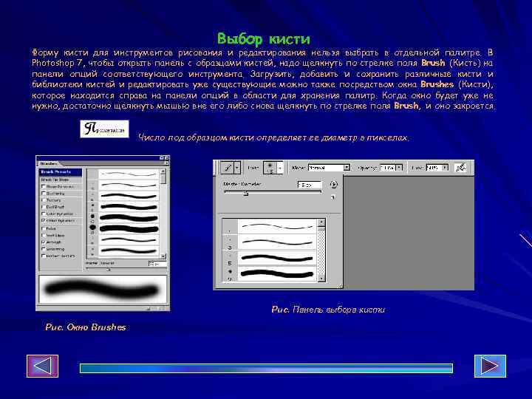Viewport: 532px width, 399px height.
Task: Open the Flow slider arrow
Action: point(445,168)
